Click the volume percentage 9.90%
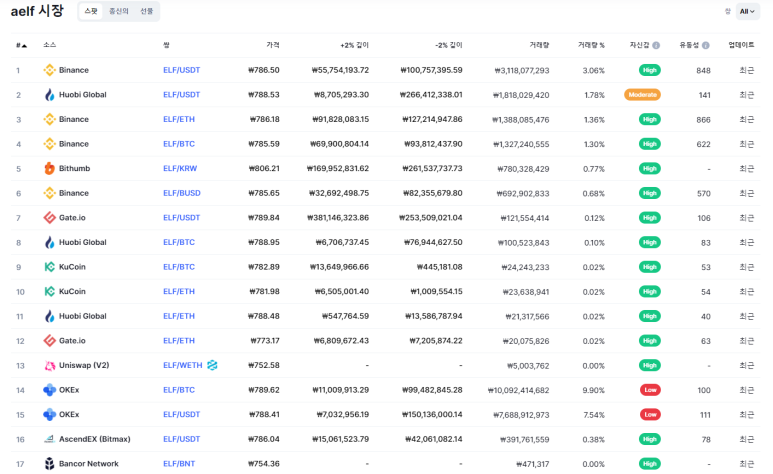 [594, 390]
